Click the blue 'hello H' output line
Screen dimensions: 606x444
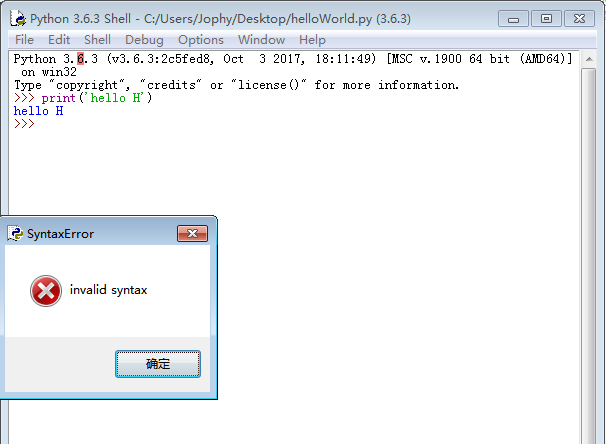39,111
